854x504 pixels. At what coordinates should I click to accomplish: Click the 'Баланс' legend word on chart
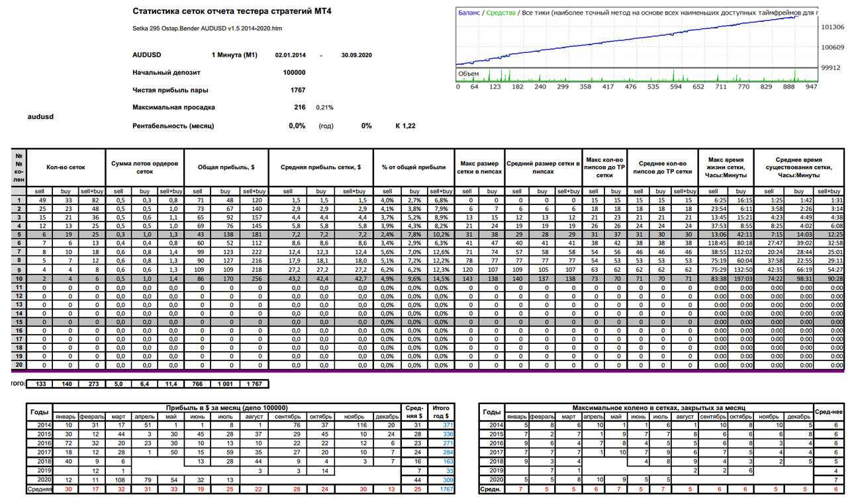(469, 13)
